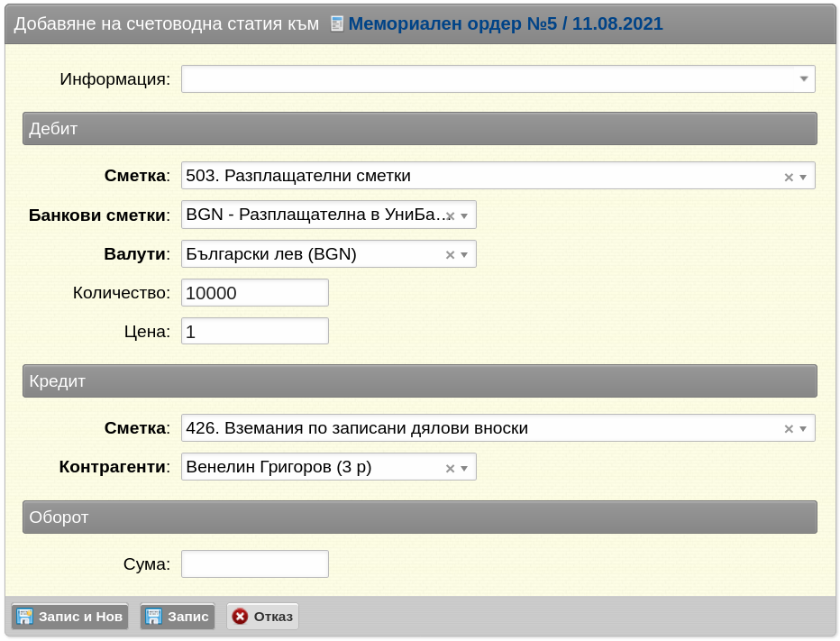Click the document icon beside Мемориален ордер
The width and height of the screenshot is (840, 641).
336,23
